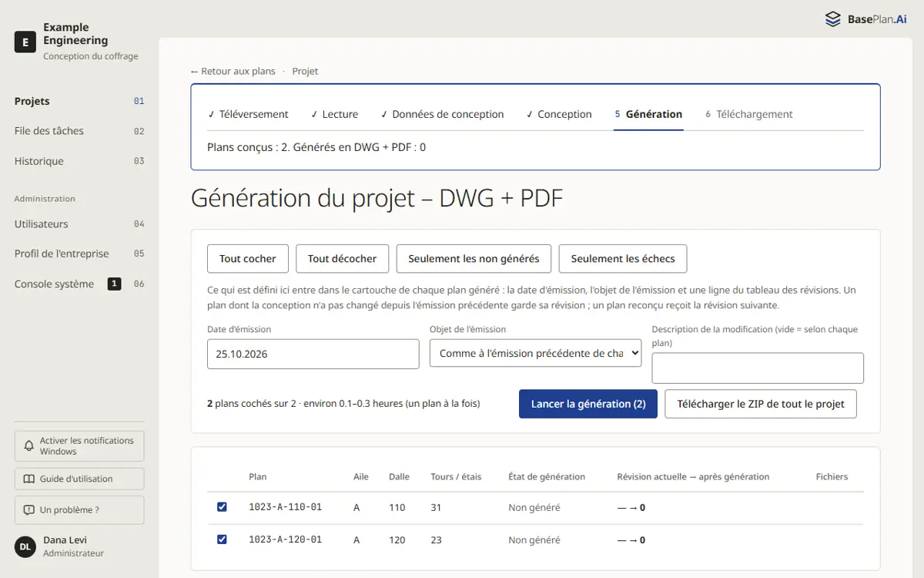The width and height of the screenshot is (924, 578).
Task: Switch to the Lecture step
Action: click(334, 114)
